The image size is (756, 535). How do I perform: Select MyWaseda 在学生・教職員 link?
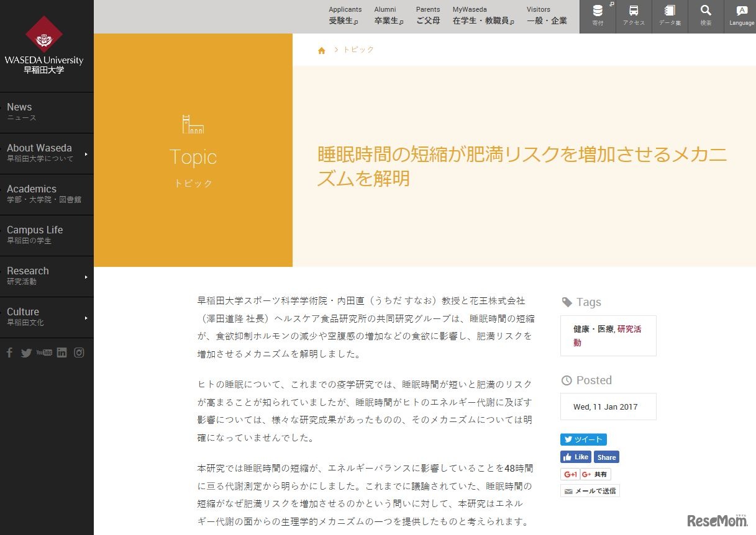483,16
